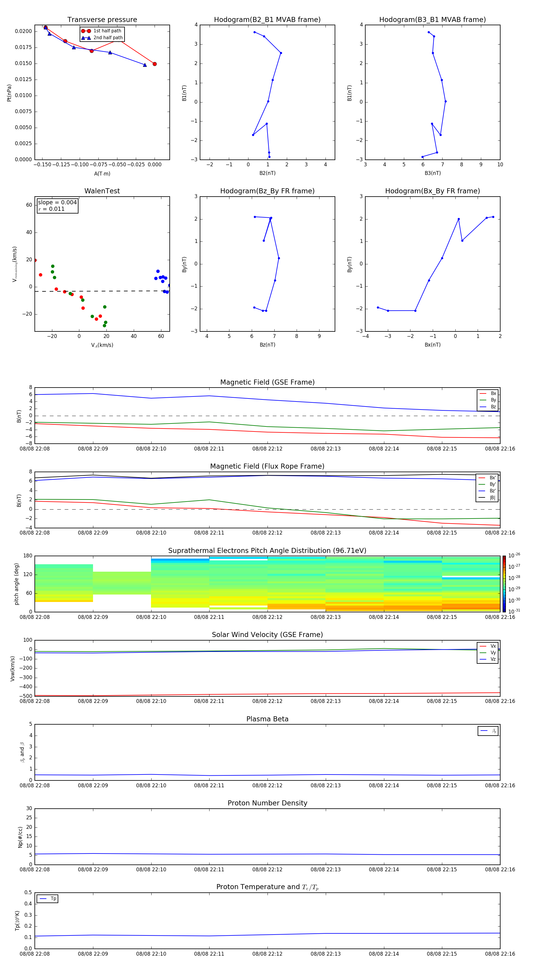Click the 'Solar Wind Velocity (GSE Frame)' title
This screenshot has height=980, width=535.
coord(267,635)
